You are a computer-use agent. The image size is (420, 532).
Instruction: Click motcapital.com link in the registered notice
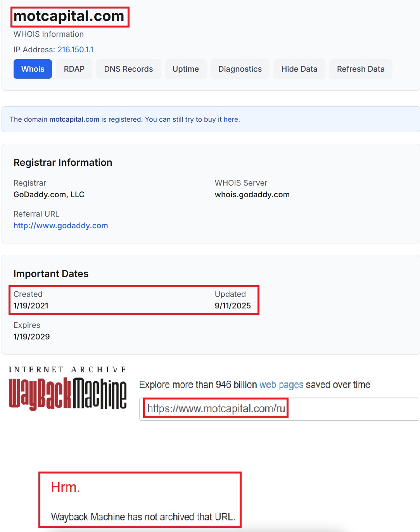coord(74,119)
